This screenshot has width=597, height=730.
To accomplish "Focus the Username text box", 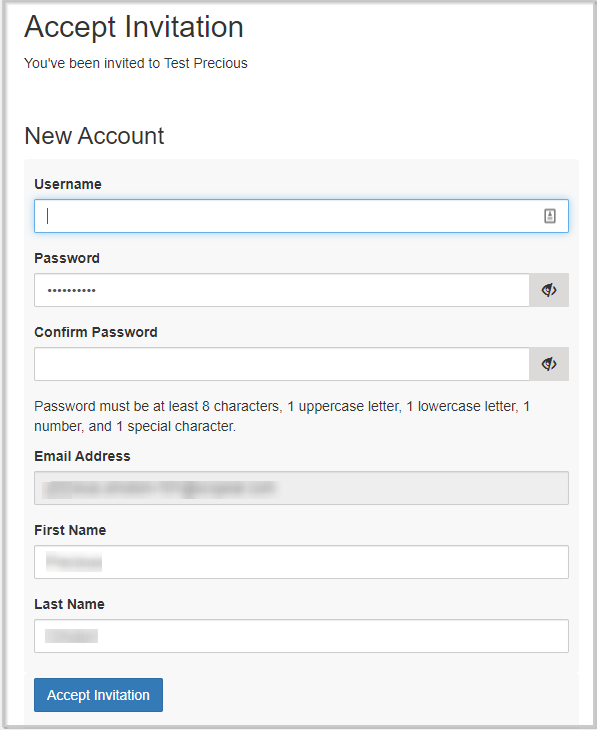I will point(301,216).
